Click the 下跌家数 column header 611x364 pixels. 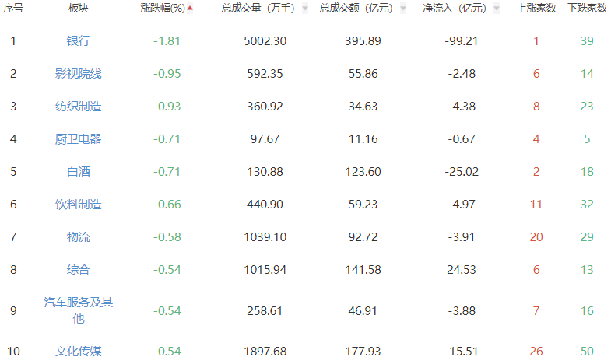587,8
